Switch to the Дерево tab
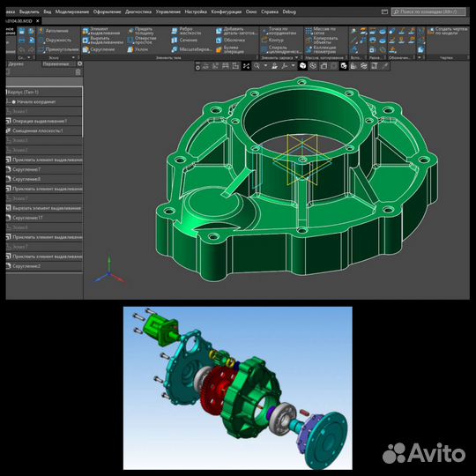Screen dimensions: 476x476 [16, 63]
